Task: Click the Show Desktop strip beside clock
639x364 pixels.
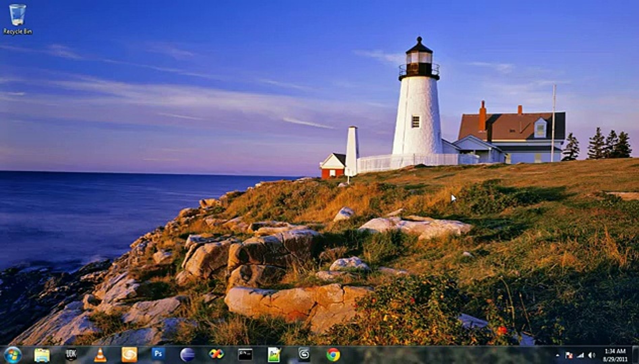Action: click(636, 355)
